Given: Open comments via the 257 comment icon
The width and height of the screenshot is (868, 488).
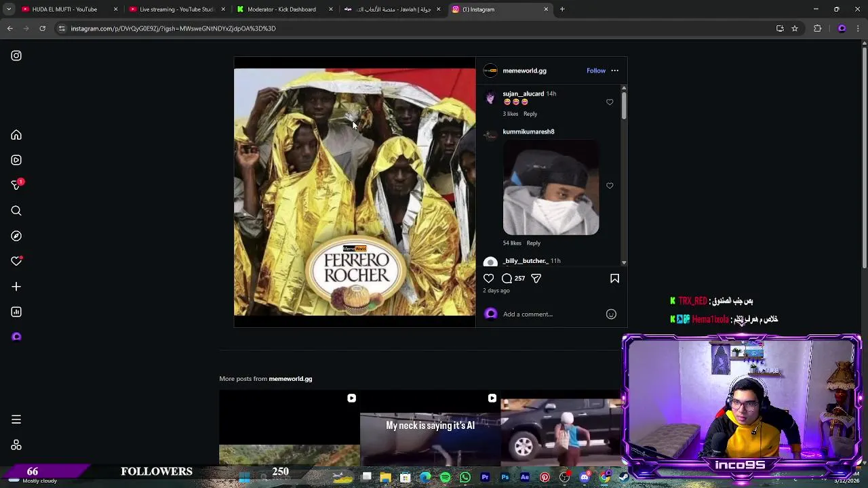Looking at the screenshot, I should (507, 279).
